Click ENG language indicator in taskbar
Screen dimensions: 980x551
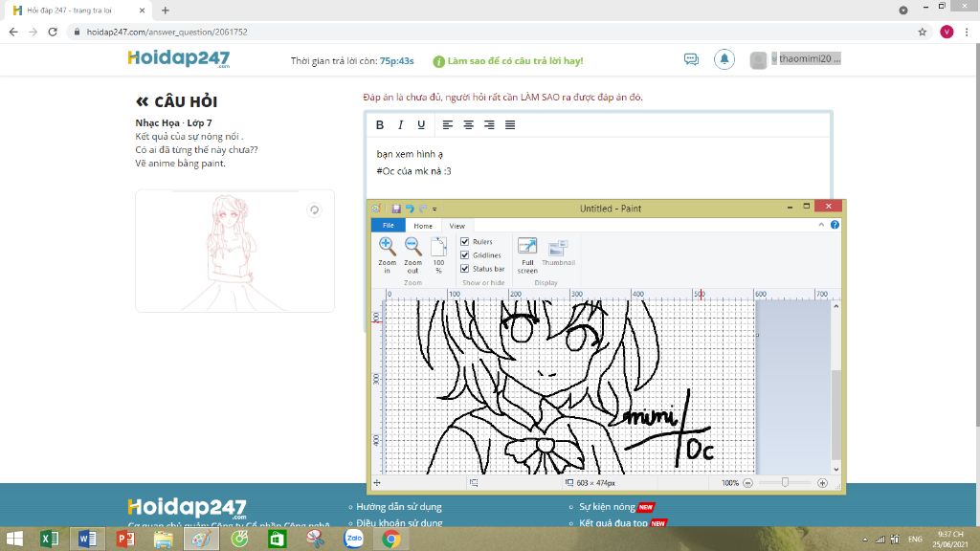915,540
